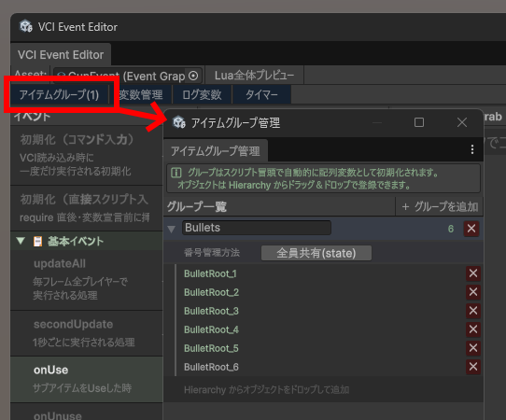Select 初期化（コマンド入力） event
This screenshot has height=420, width=506.
point(87,156)
